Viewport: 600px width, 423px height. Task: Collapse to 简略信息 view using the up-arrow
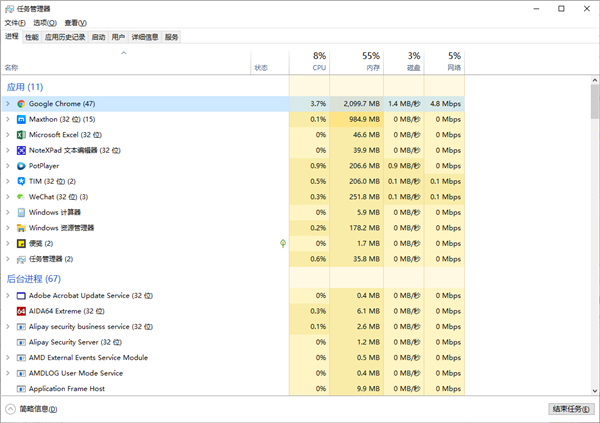pos(10,409)
